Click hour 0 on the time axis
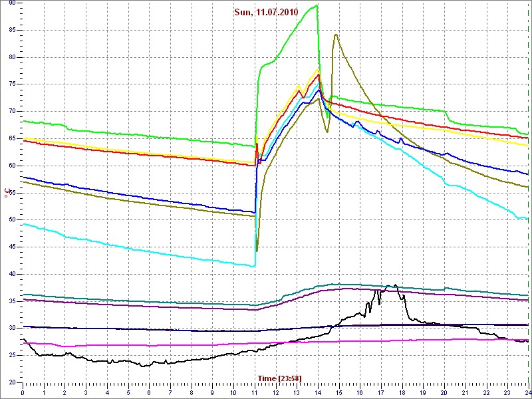The width and height of the screenshot is (532, 399). (23, 392)
